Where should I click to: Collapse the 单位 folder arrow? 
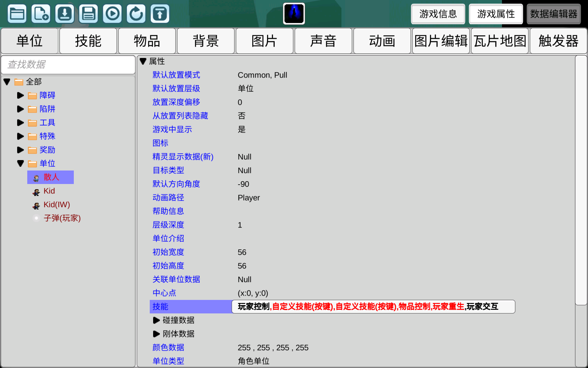(21, 163)
